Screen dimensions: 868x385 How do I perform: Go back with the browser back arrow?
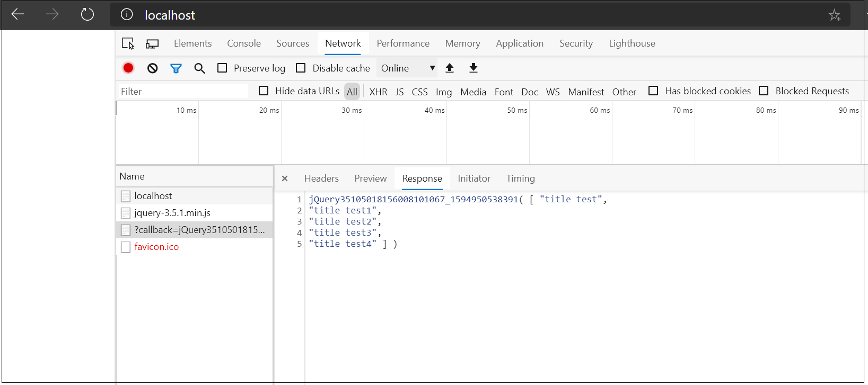(17, 14)
